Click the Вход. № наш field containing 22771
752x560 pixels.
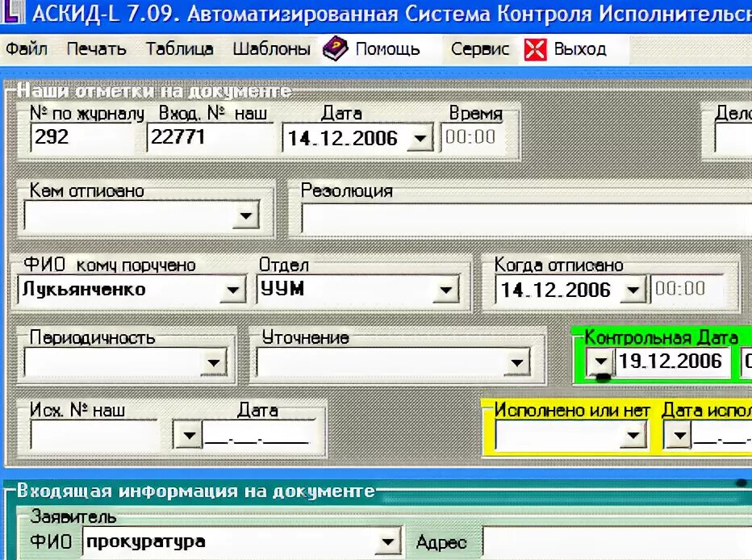pos(208,138)
